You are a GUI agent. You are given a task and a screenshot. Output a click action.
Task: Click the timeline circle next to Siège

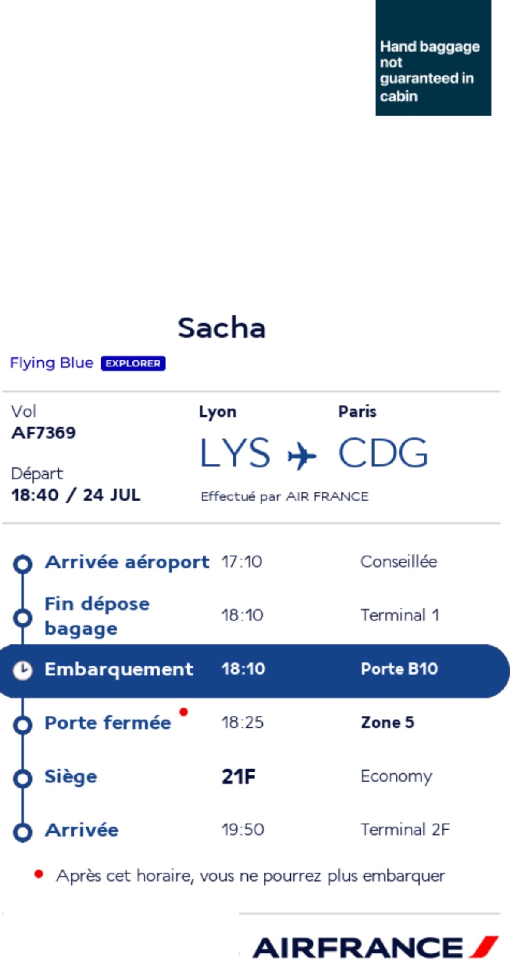(x=23, y=779)
